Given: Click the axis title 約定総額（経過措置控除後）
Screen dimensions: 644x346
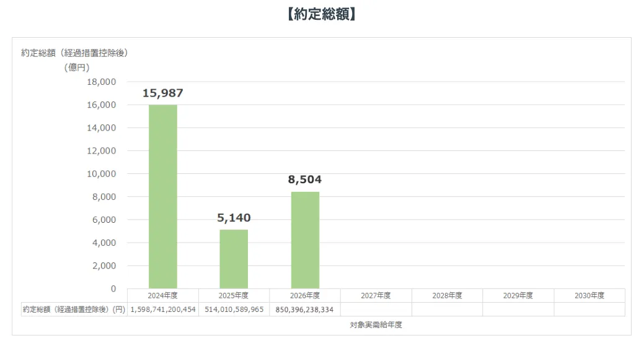Looking at the screenshot, I should (x=74, y=53).
